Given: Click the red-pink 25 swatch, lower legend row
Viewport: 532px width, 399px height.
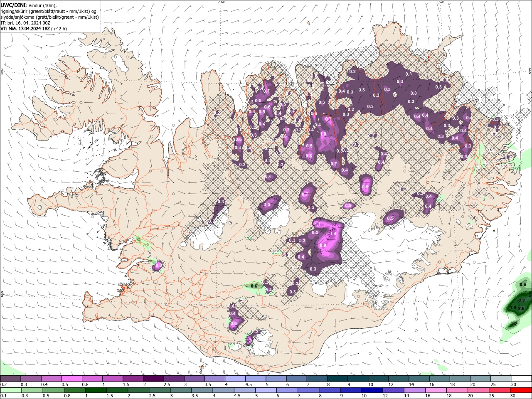Looking at the screenshot, I should click(500, 390).
